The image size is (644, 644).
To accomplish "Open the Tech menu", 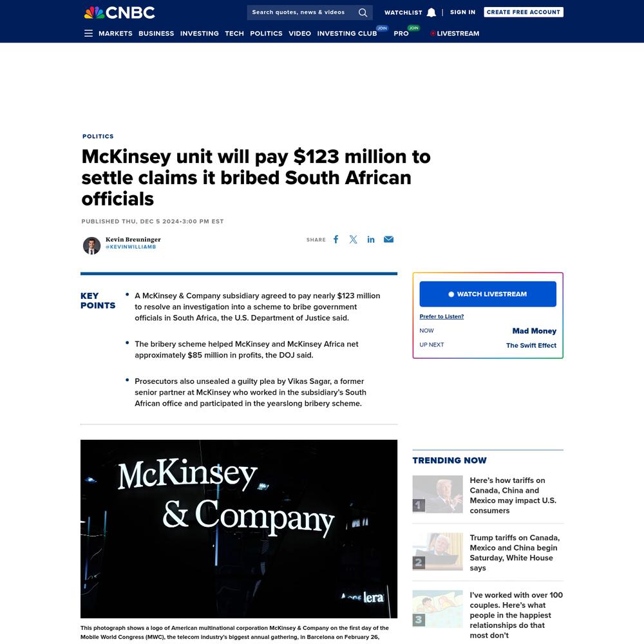I will pos(234,33).
